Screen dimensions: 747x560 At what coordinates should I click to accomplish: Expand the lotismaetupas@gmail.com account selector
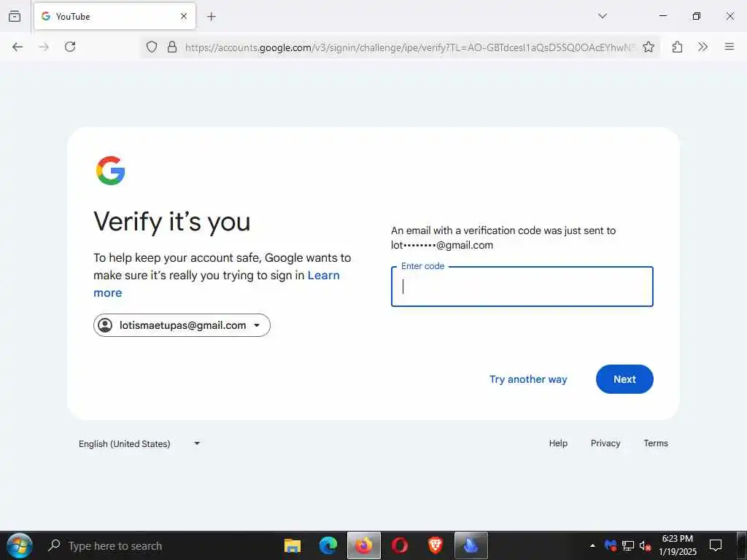(182, 325)
